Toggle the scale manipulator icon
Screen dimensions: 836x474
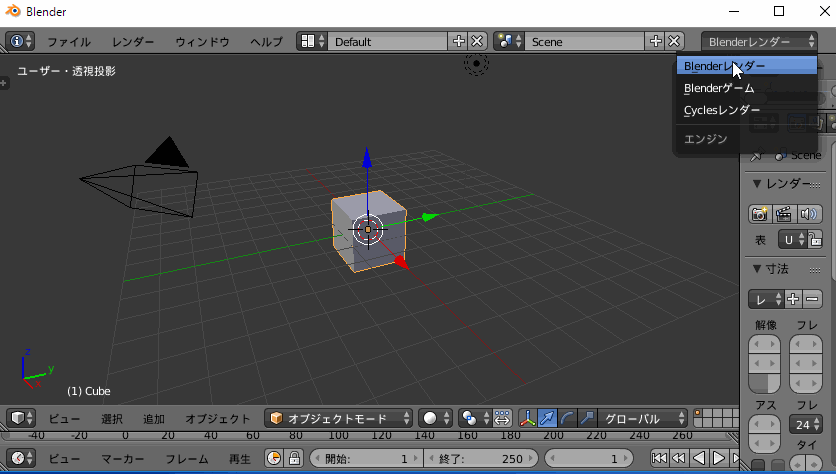587,419
